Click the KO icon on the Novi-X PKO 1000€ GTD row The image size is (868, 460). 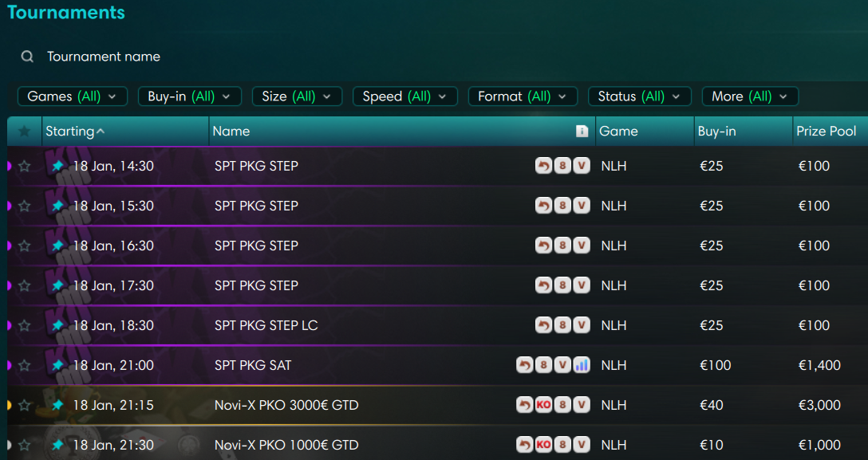543,445
